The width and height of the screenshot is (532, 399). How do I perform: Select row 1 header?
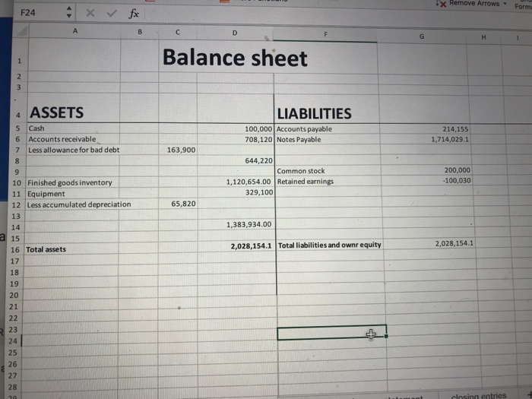(19, 61)
